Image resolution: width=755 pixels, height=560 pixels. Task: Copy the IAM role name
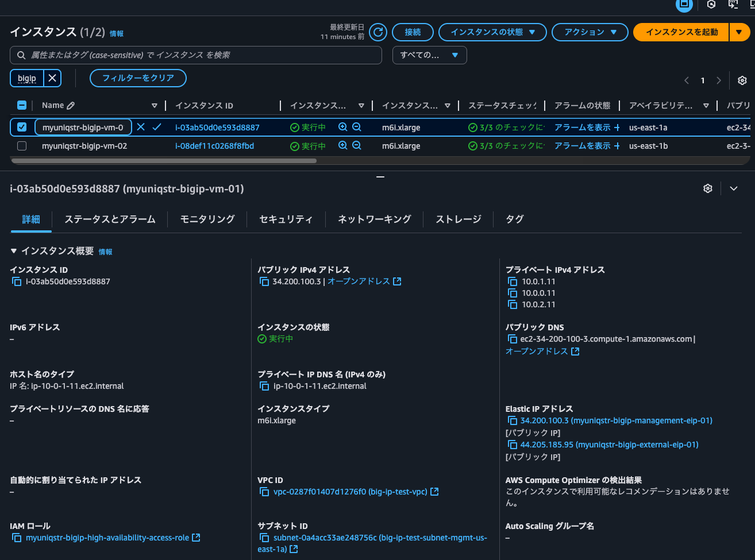[17, 538]
